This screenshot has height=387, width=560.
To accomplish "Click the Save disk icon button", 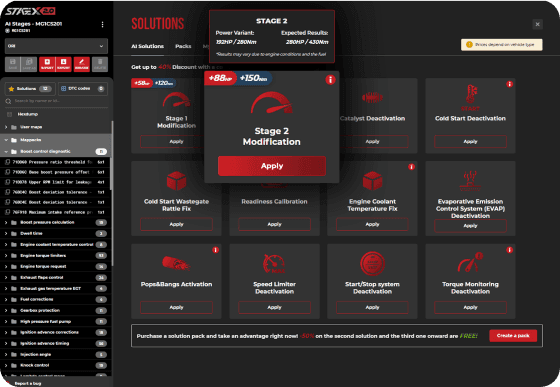I will tap(12, 64).
